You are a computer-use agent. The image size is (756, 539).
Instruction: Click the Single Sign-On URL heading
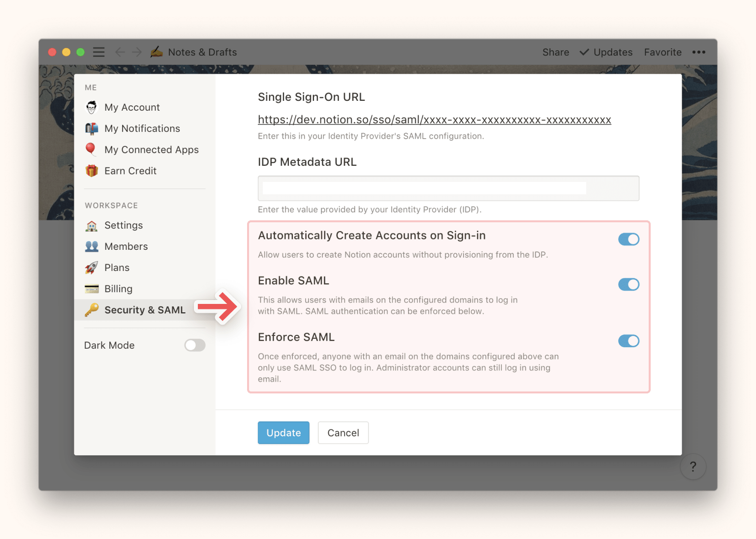click(312, 97)
